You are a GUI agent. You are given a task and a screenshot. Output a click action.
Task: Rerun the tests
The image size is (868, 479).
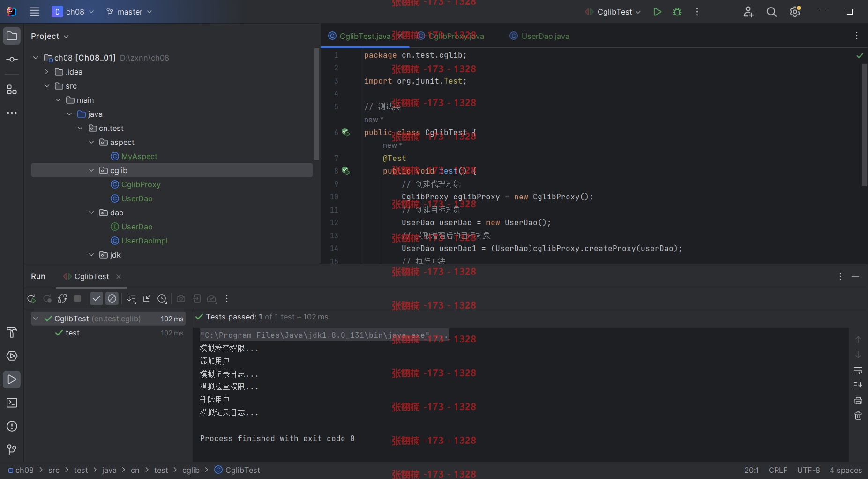click(31, 298)
